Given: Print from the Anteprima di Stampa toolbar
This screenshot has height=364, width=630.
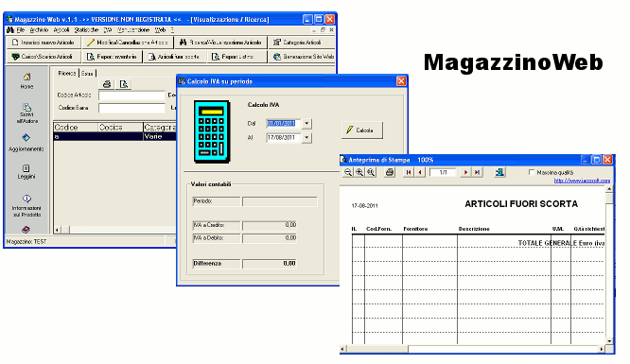Looking at the screenshot, I should coord(390,172).
